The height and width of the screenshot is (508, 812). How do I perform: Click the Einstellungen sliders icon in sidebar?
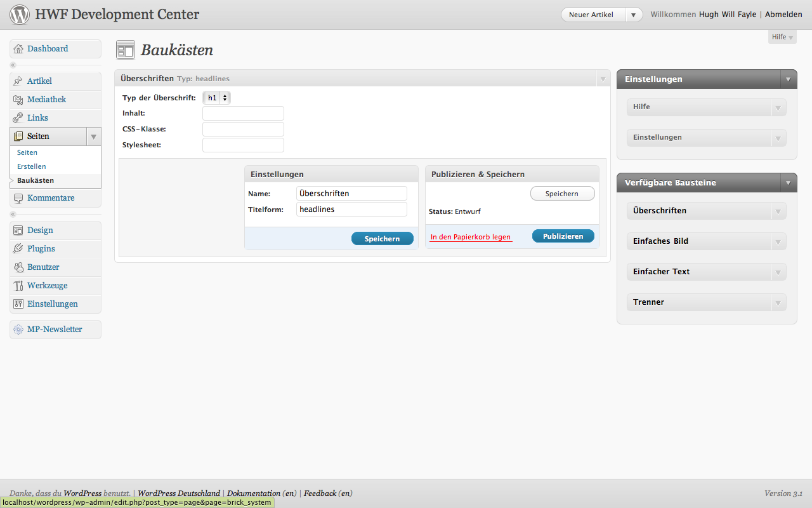tap(18, 304)
